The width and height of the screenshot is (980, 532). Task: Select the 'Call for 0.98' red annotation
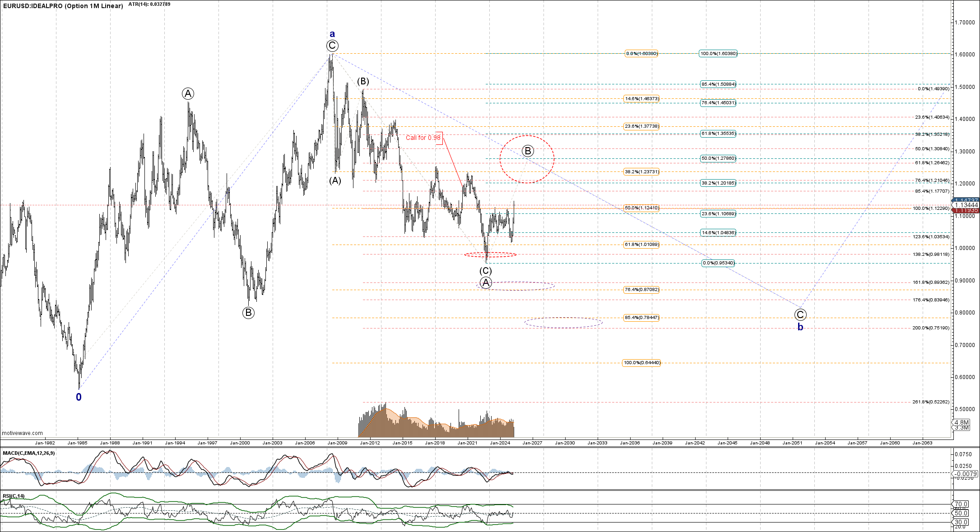click(423, 138)
